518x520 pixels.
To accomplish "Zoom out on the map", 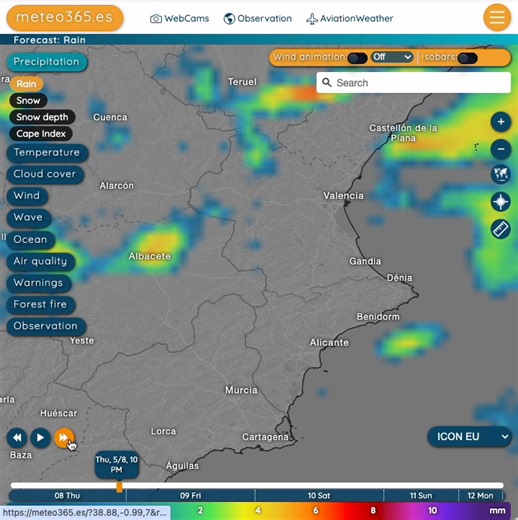I will click(501, 149).
